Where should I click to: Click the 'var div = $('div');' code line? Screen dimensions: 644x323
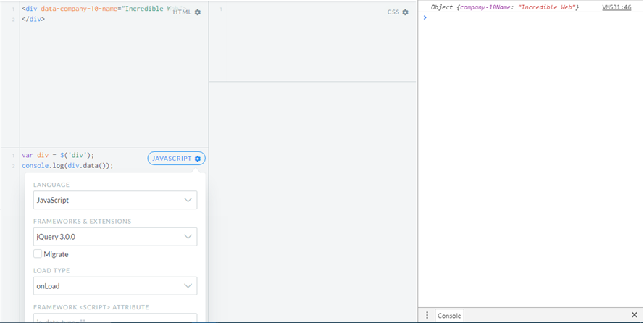coord(58,156)
